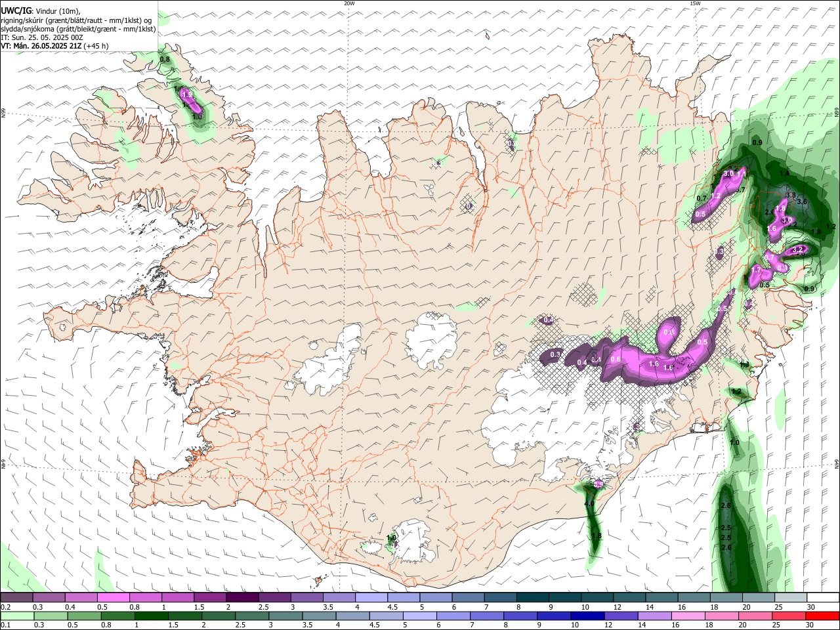Click the 'IT: Sun. 25. 05. 2025 00Z' line
840x630 pixels.
41,37
